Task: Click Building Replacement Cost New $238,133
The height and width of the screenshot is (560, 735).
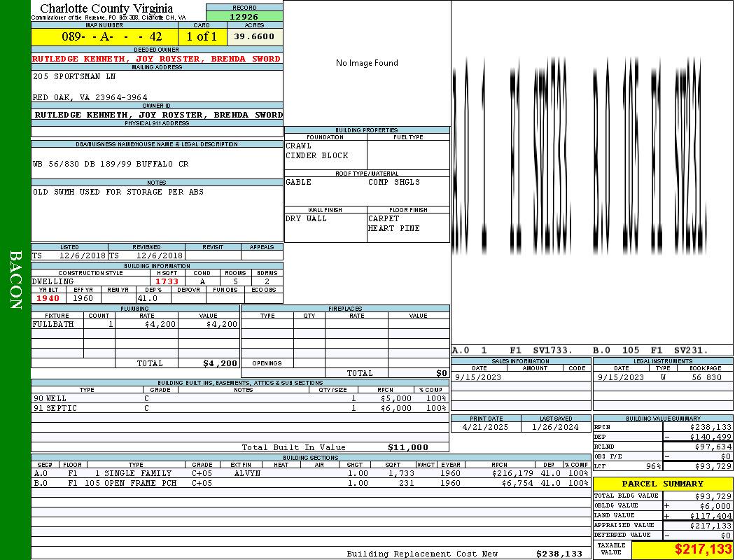Action: click(559, 554)
